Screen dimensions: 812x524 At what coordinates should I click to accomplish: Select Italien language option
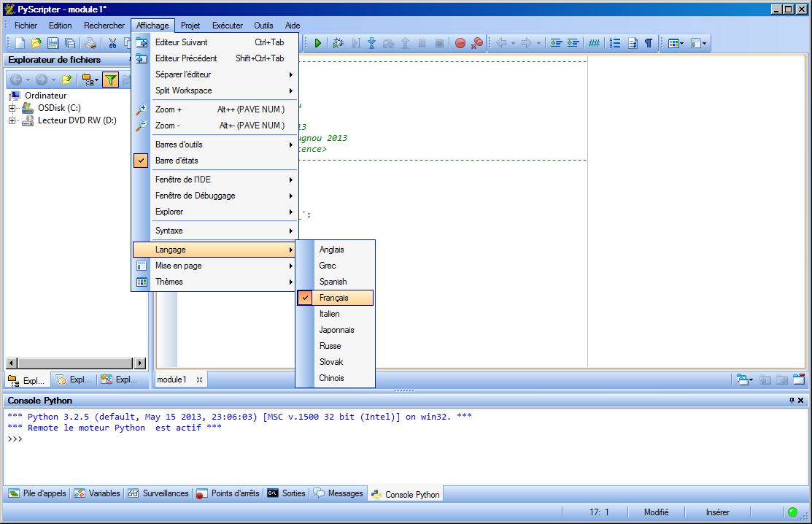point(335,314)
